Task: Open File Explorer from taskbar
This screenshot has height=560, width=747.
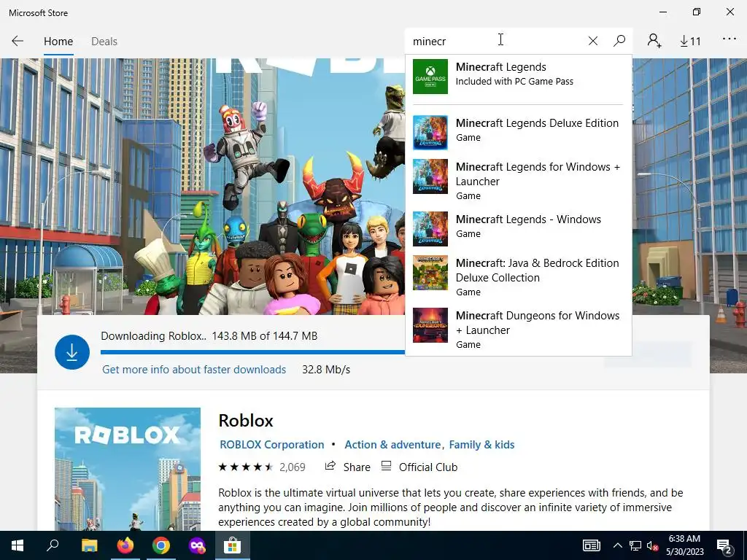Action: [x=89, y=545]
